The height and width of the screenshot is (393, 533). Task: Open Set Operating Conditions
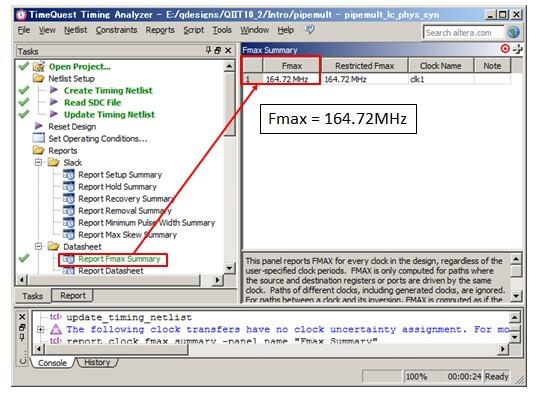click(98, 139)
